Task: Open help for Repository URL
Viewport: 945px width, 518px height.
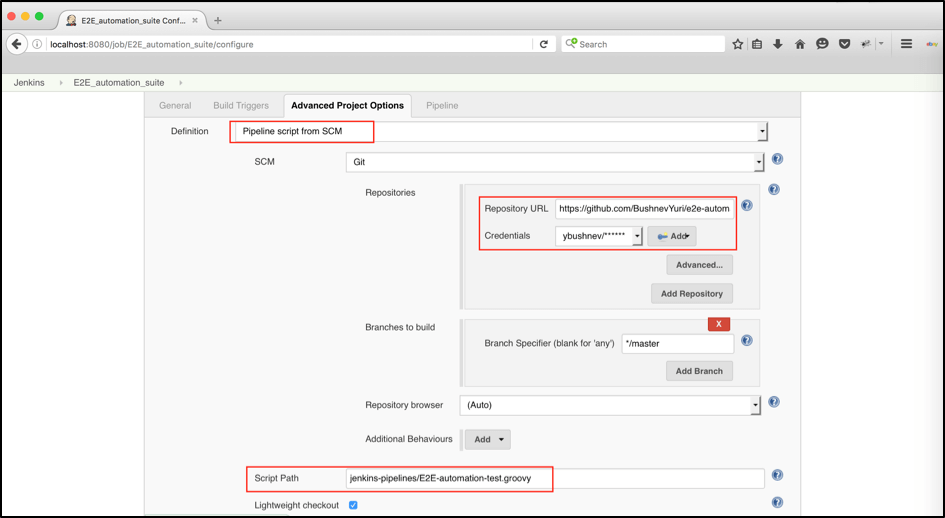Action: click(747, 206)
